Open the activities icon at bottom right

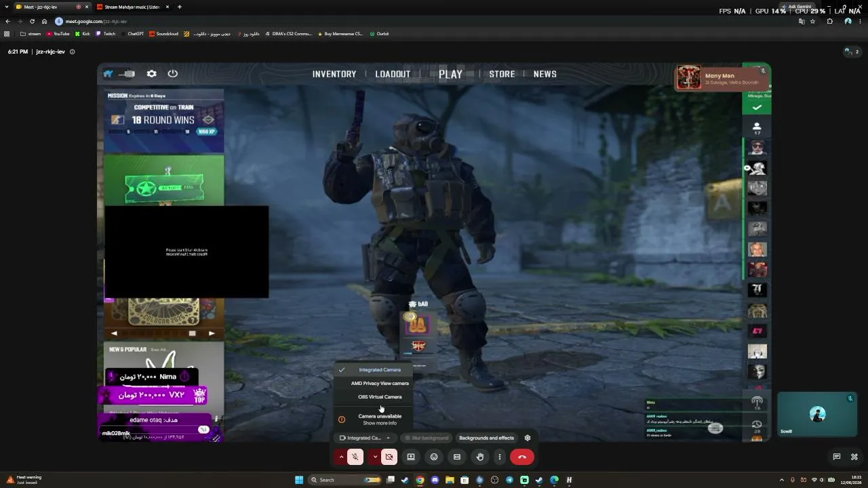tap(854, 457)
